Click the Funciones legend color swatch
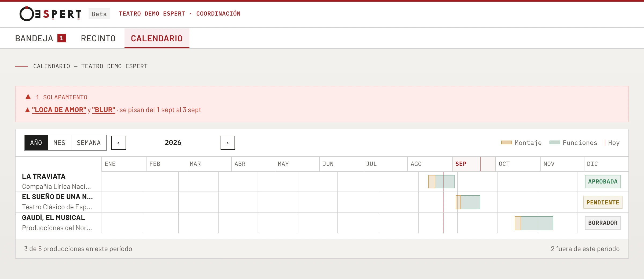The height and width of the screenshot is (279, 644). tap(555, 142)
